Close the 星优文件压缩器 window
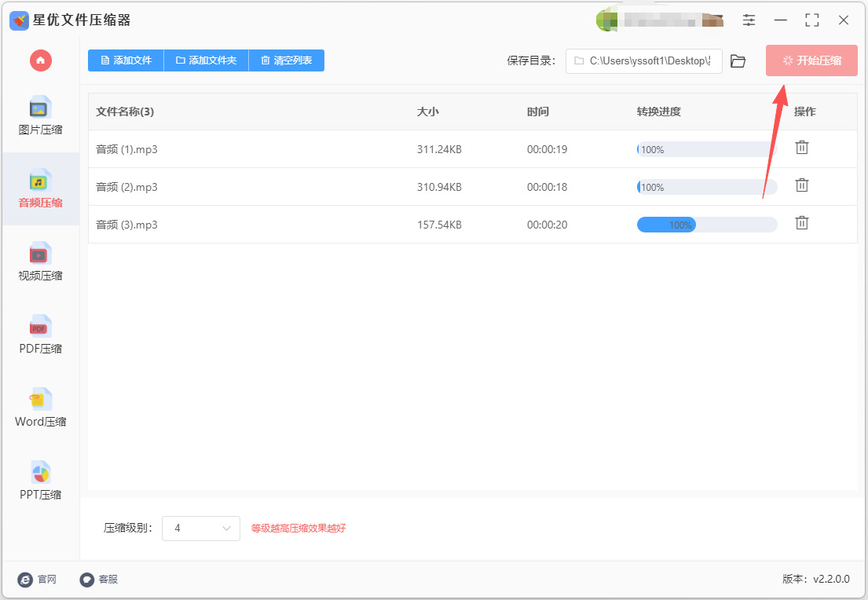Viewport: 868px width, 600px height. click(844, 20)
